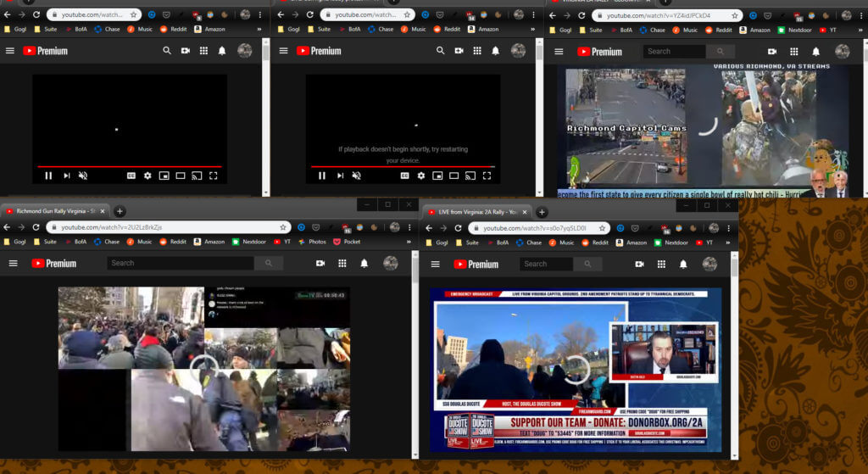Click search magnifier button in the YZ4idJPCkD4 window

(721, 51)
